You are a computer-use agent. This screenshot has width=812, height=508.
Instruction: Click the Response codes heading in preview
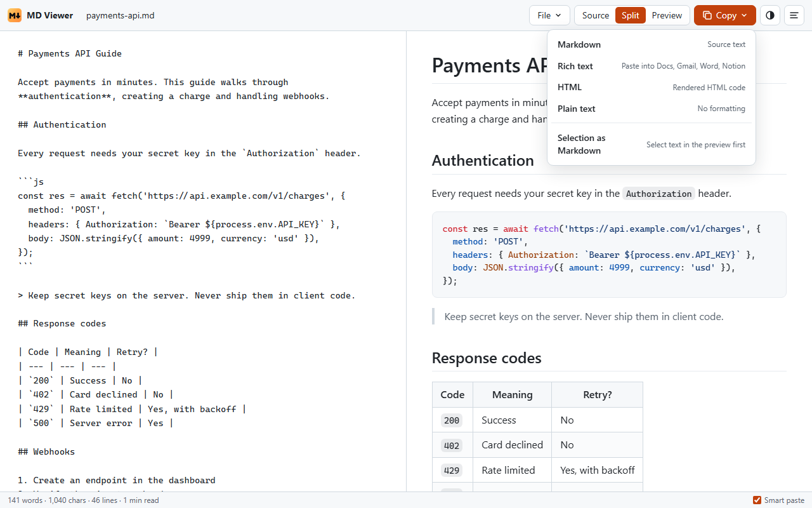click(x=487, y=358)
